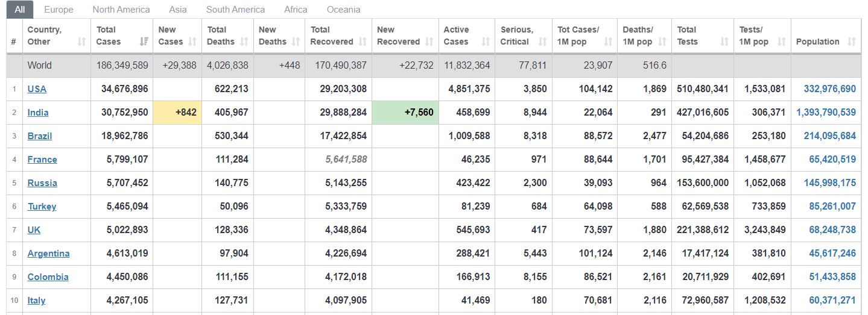Sort by Total Recovered arrows icon

[x=363, y=42]
